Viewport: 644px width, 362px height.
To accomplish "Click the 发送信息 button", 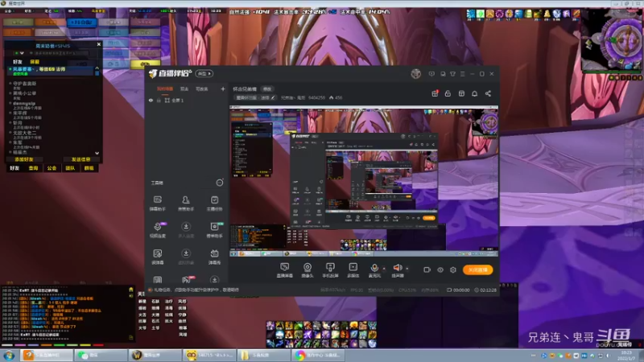I will 81,159.
